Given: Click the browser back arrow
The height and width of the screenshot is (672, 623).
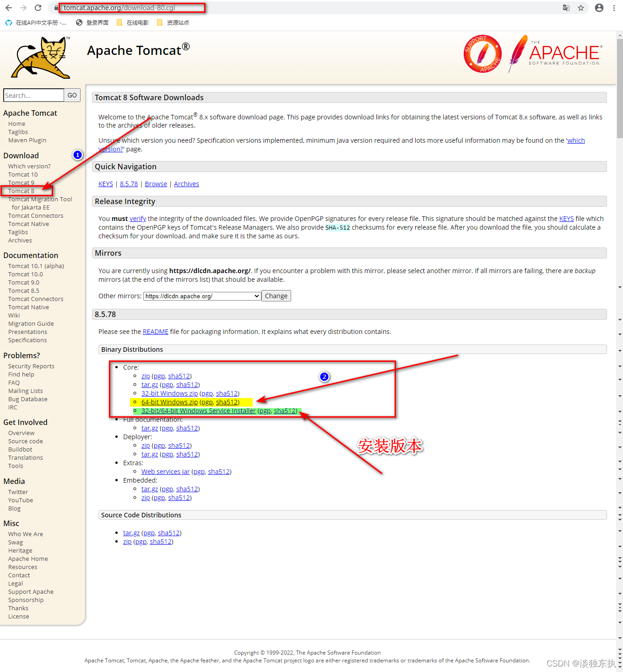Looking at the screenshot, I should click(x=9, y=8).
